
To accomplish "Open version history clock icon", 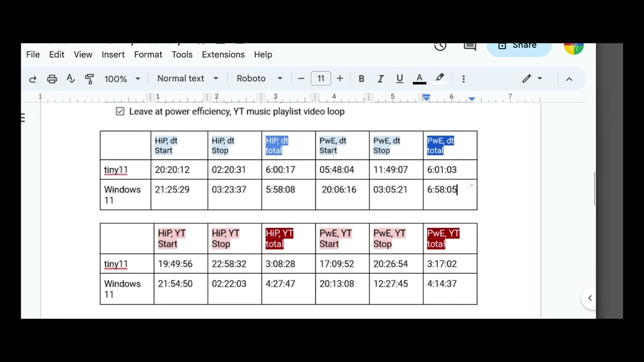I will (440, 46).
